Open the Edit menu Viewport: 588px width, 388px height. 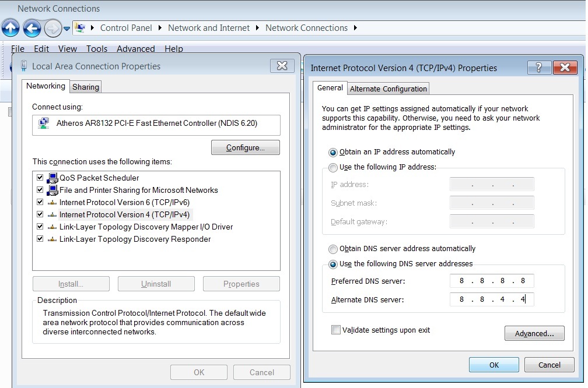(41, 49)
